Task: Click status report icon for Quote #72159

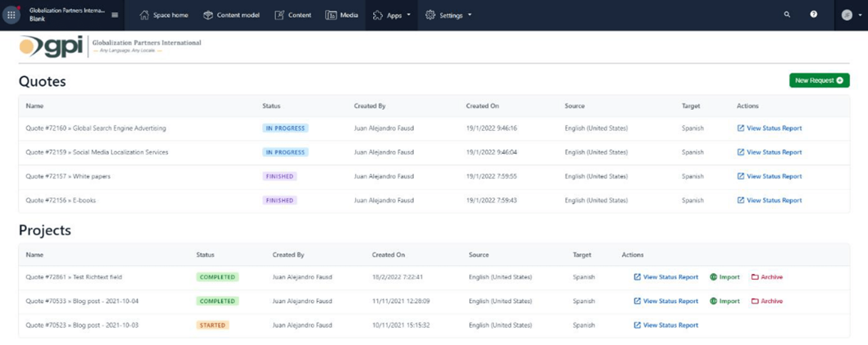Action: click(741, 152)
